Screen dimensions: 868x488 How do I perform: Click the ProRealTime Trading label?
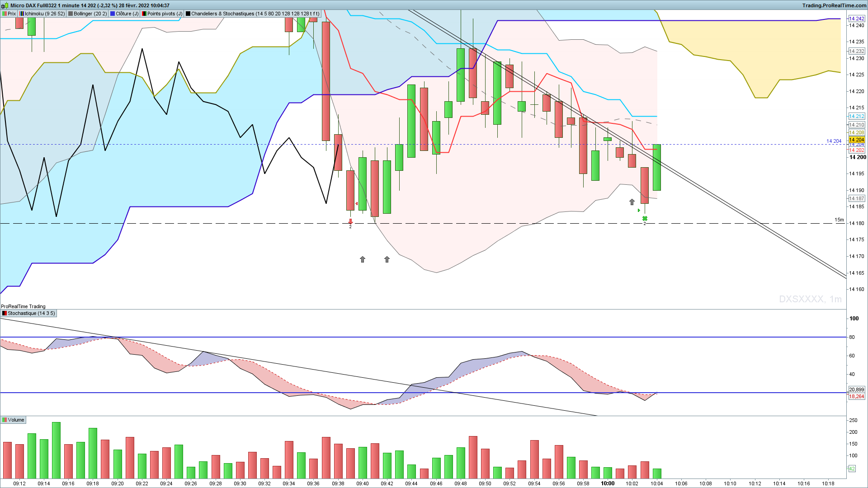[x=23, y=306]
